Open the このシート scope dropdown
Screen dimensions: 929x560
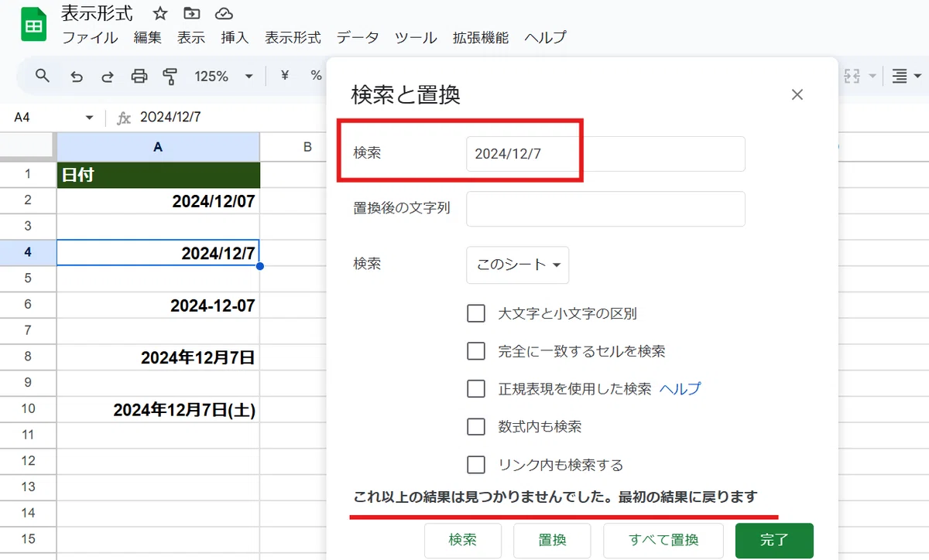[x=518, y=265]
